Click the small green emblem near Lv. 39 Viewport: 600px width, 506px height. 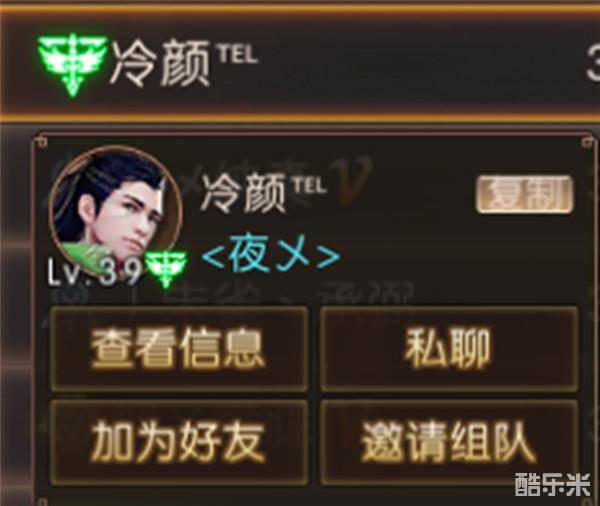point(166,269)
